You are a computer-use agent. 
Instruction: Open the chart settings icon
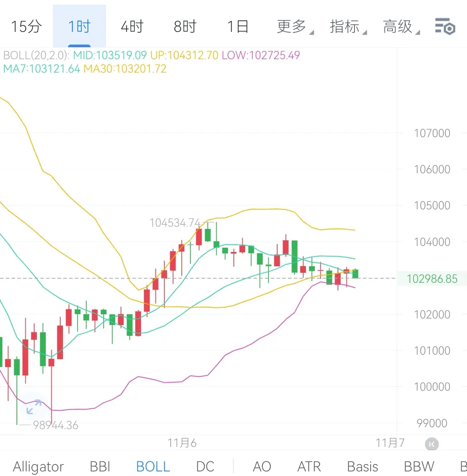click(x=445, y=27)
